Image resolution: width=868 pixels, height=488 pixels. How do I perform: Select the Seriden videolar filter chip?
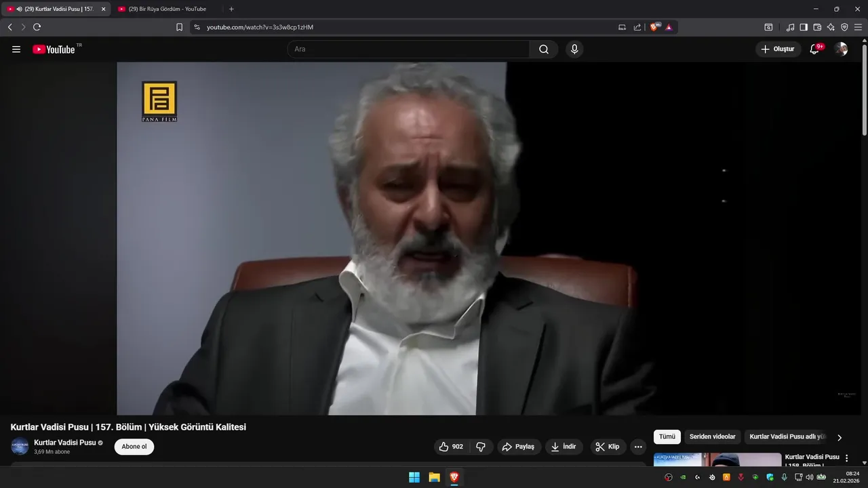[x=712, y=437]
